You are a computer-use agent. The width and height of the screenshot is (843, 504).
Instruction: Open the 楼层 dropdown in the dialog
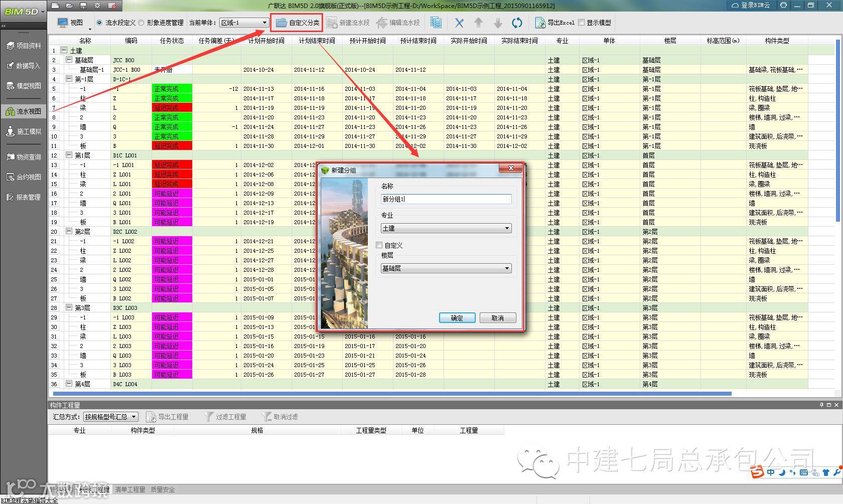(446, 268)
